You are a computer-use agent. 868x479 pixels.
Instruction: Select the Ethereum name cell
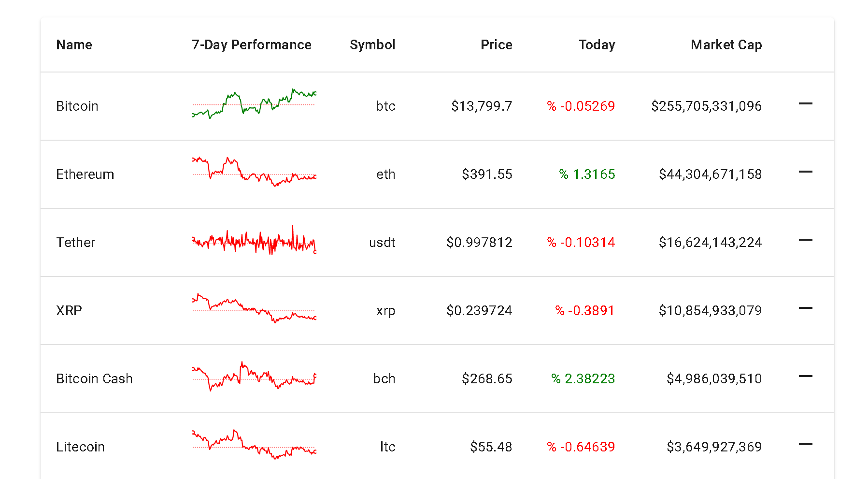pyautogui.click(x=85, y=174)
